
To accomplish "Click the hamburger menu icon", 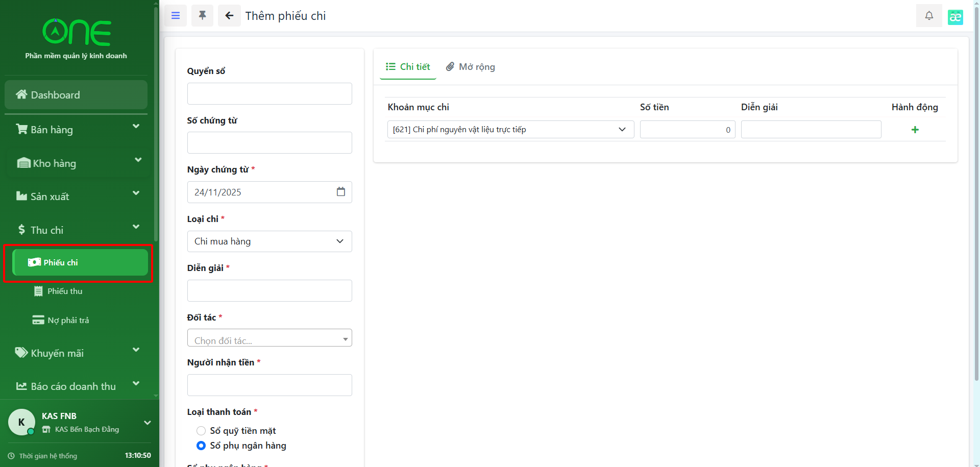I will (176, 16).
